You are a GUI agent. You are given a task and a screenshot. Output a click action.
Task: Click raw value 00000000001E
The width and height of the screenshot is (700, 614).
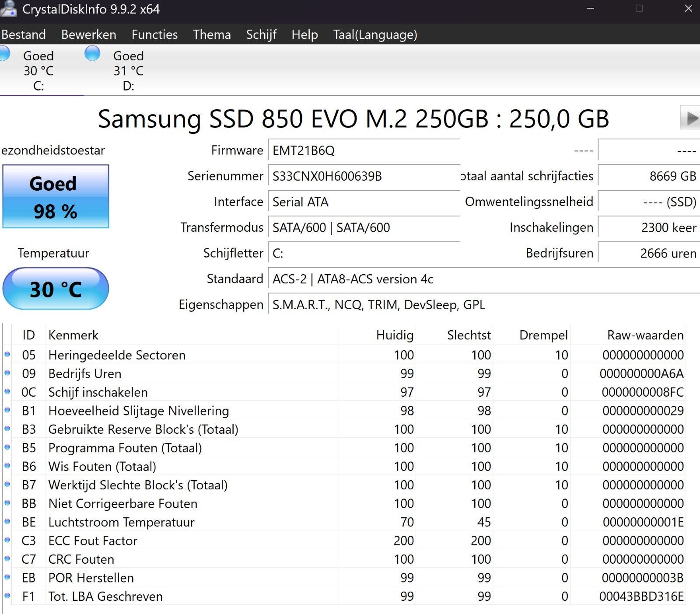pyautogui.click(x=643, y=522)
